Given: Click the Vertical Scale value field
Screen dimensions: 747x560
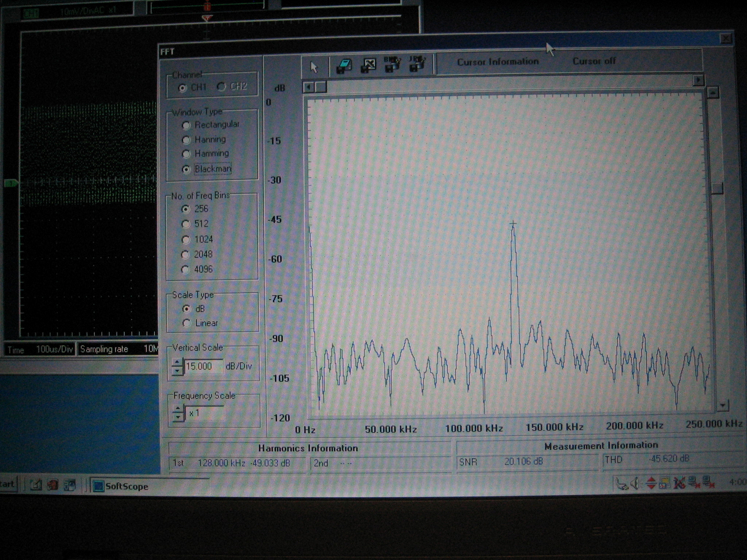Looking at the screenshot, I should [203, 366].
